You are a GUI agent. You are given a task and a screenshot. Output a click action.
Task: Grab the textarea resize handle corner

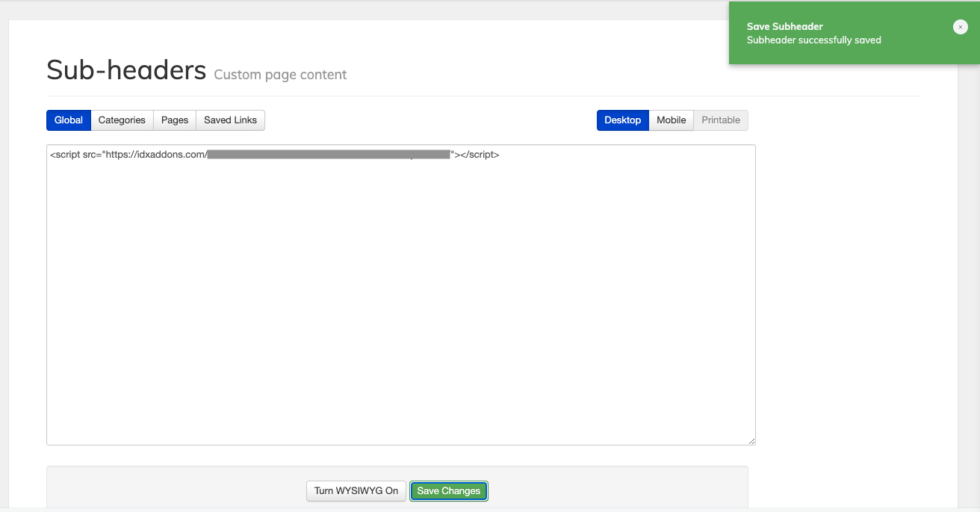point(751,441)
